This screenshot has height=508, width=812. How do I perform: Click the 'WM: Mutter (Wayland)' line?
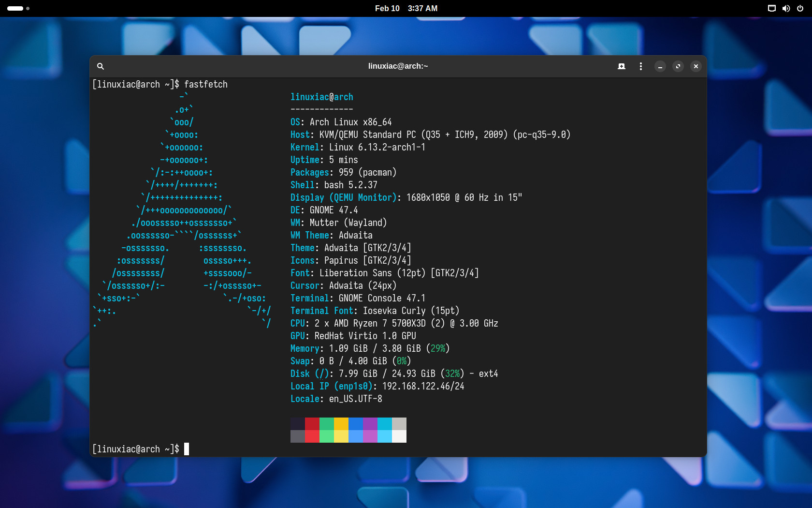pyautogui.click(x=339, y=223)
